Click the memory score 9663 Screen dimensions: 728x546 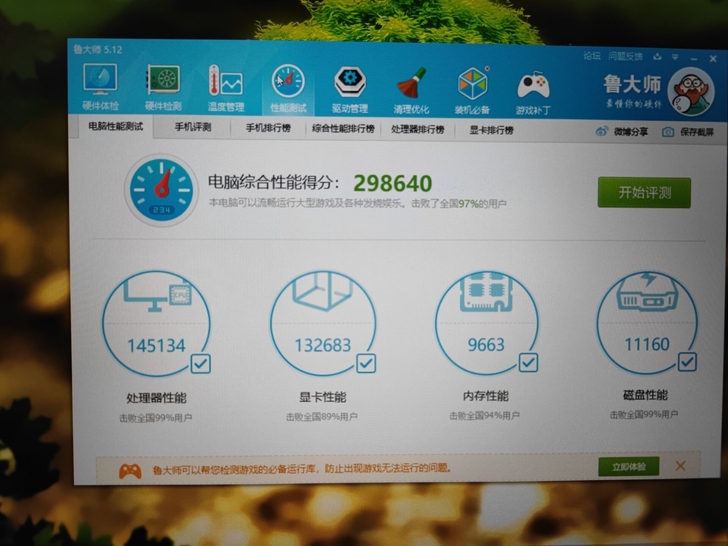(x=486, y=344)
